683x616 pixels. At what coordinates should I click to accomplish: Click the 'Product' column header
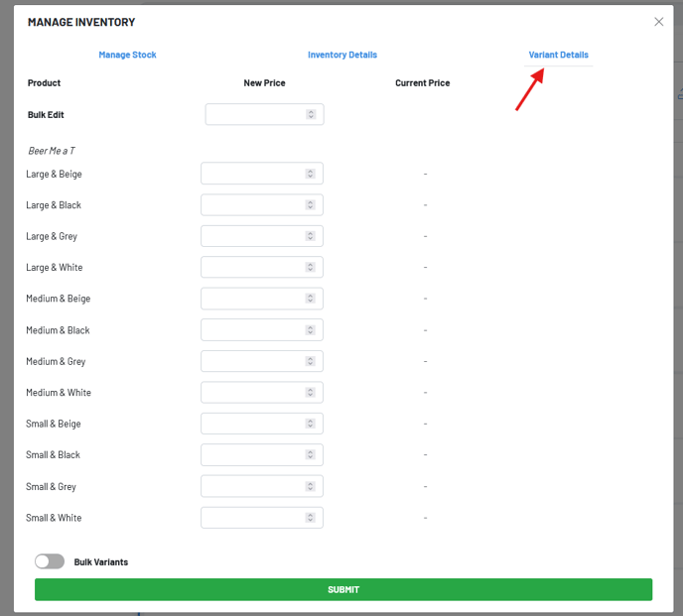tap(44, 83)
